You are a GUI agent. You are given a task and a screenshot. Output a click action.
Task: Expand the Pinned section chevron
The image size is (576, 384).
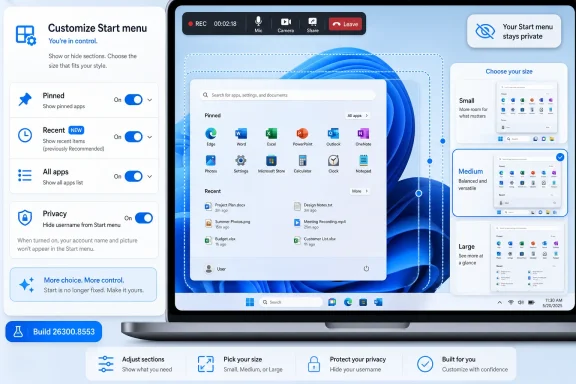coord(150,100)
